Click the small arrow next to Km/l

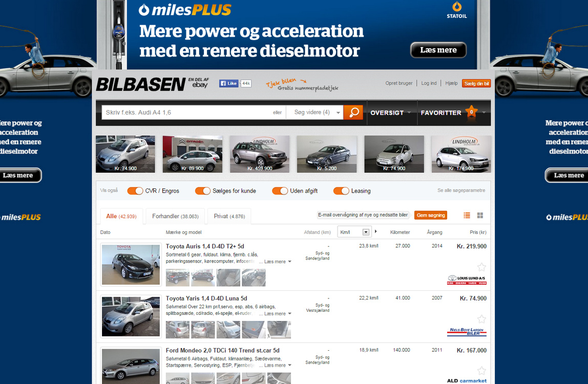[376, 232]
